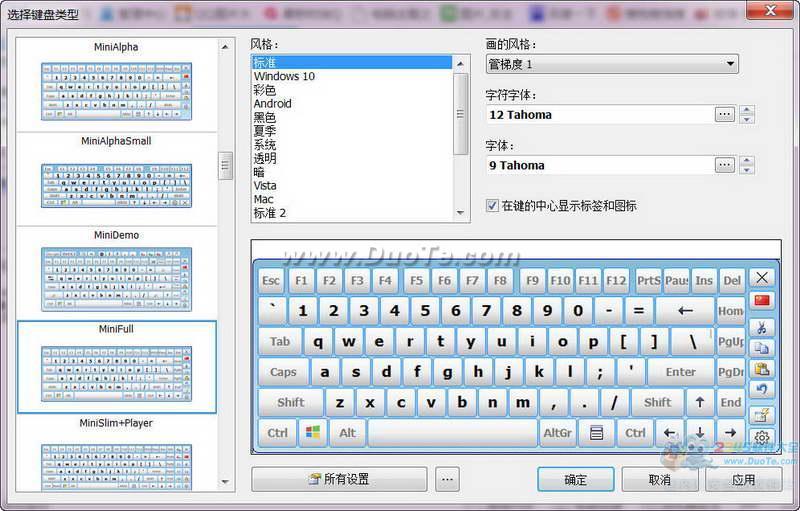Click the Del key on preview
800x511 pixels.
(732, 280)
